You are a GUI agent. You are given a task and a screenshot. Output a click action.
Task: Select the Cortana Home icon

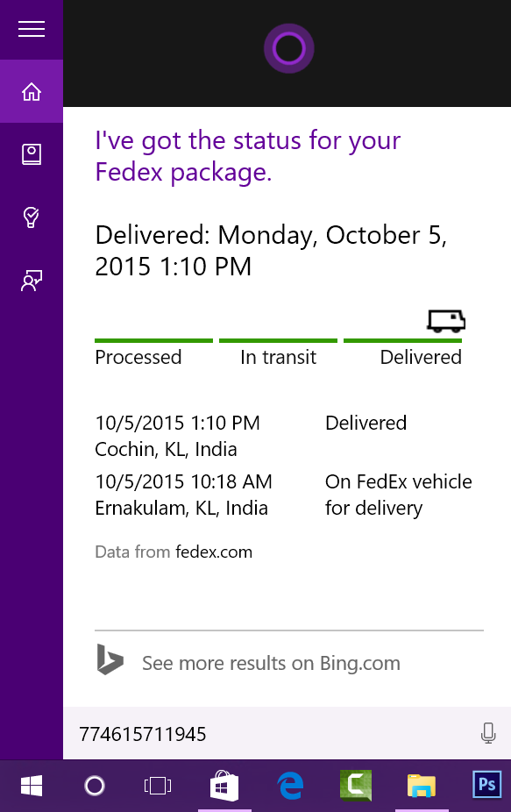coord(32,92)
